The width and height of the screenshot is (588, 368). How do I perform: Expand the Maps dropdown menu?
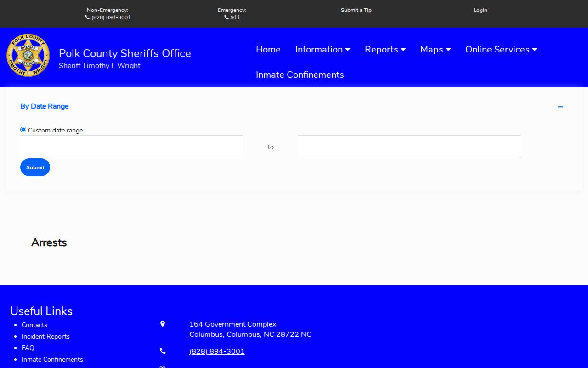[435, 49]
